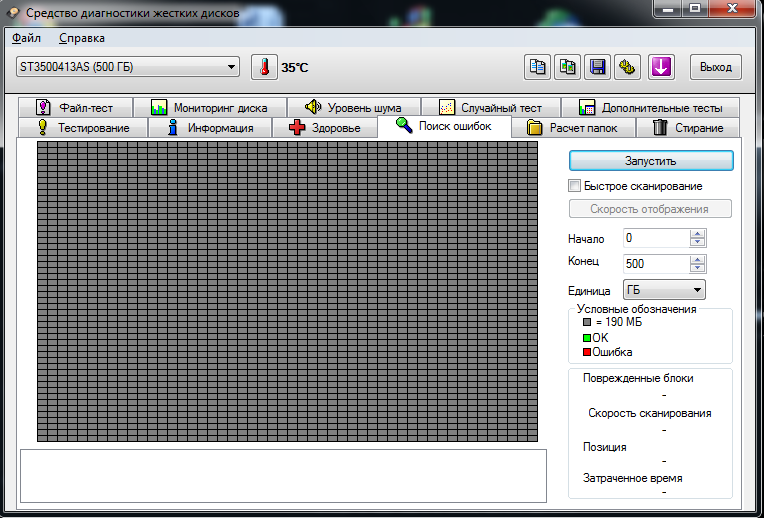Decrease the Начало value with down arrow
This screenshot has width=764, height=518.
pyautogui.click(x=698, y=242)
